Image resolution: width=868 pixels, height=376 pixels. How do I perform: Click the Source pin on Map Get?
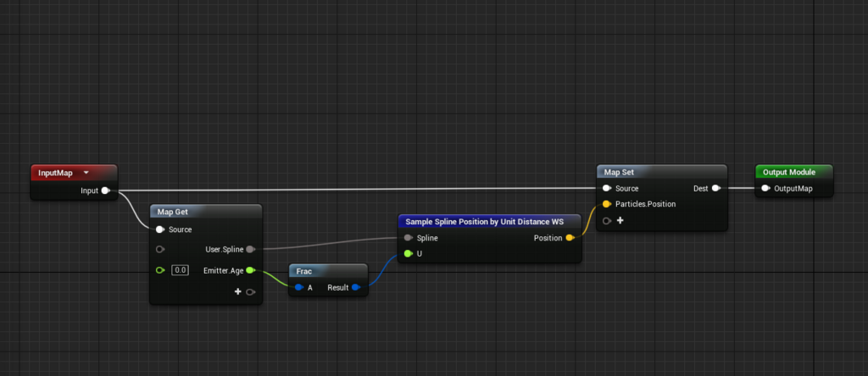click(x=160, y=229)
